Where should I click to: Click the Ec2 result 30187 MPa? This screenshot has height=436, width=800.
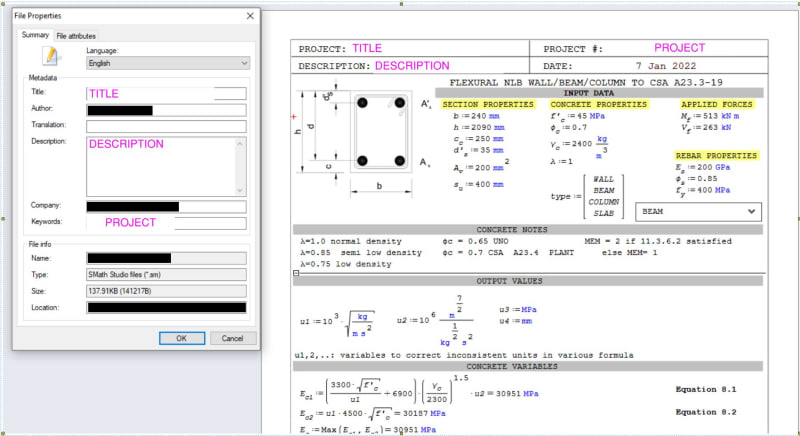coord(423,414)
